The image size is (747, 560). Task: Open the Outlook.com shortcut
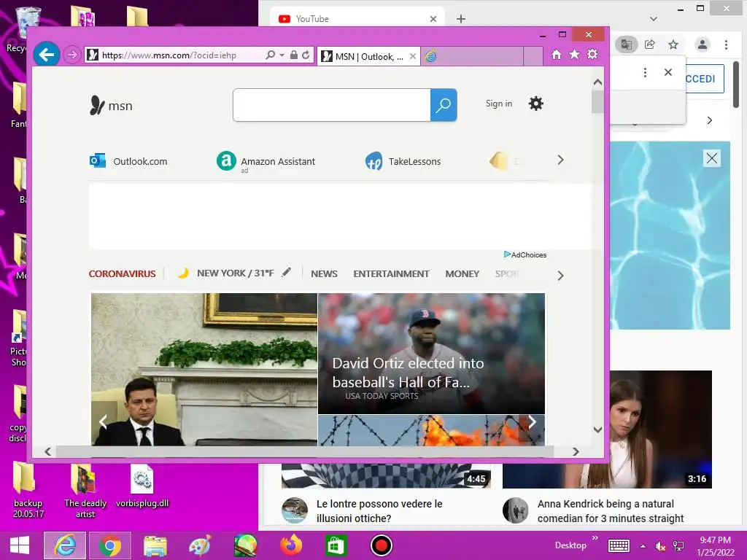click(128, 161)
